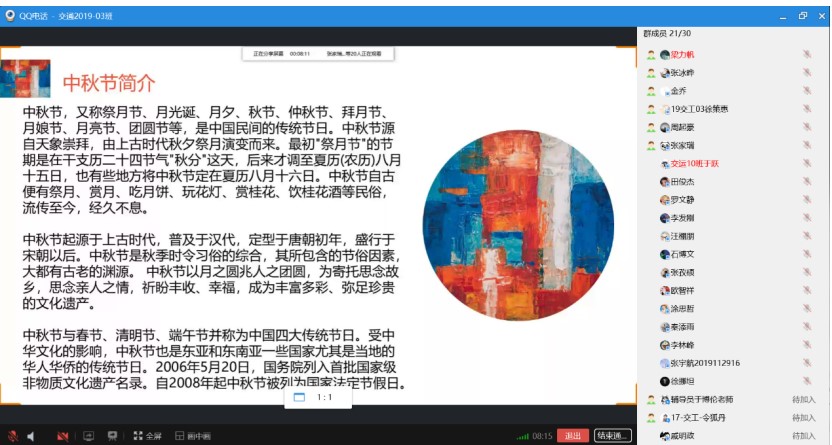Click the 正在分享屏幕 status bar

318,54
